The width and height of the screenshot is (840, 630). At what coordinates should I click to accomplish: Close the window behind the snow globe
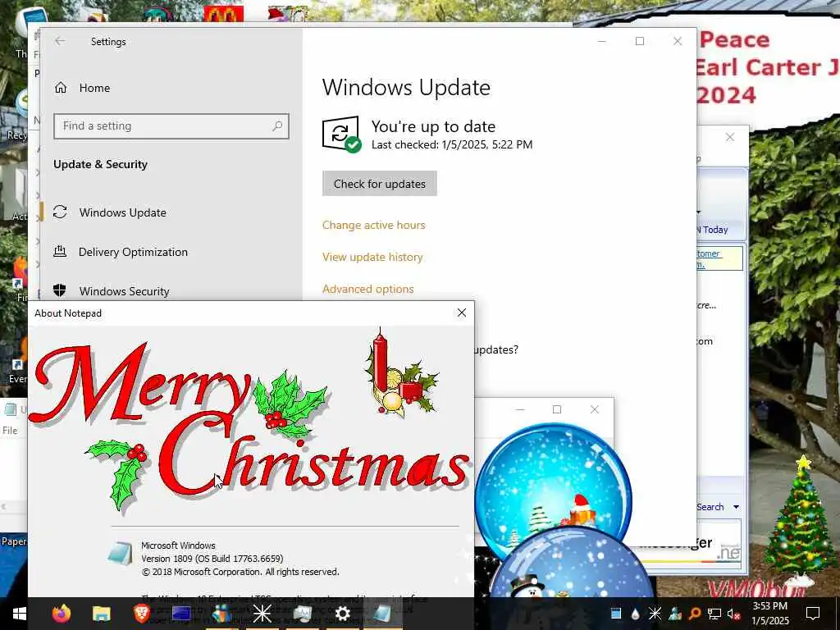595,409
